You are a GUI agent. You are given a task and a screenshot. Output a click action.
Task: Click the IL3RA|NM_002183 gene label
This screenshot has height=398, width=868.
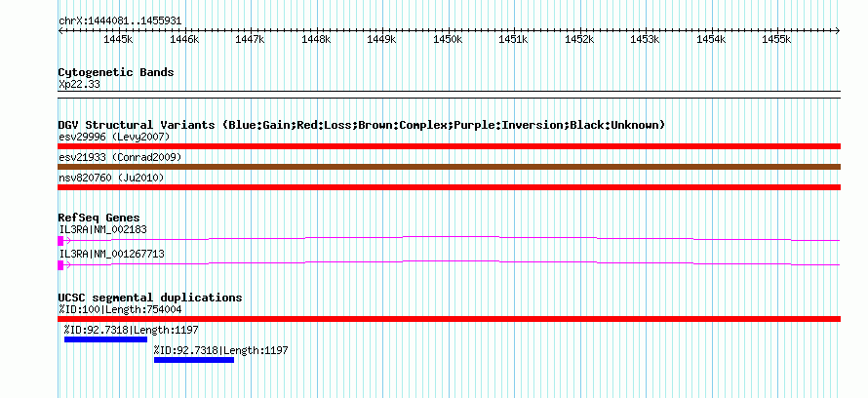[x=102, y=229]
